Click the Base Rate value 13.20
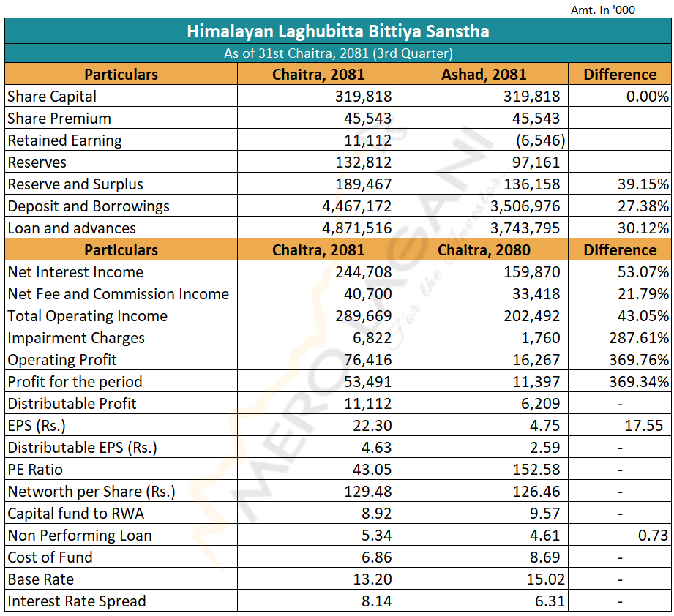This screenshot has height=616, width=674. (x=372, y=579)
